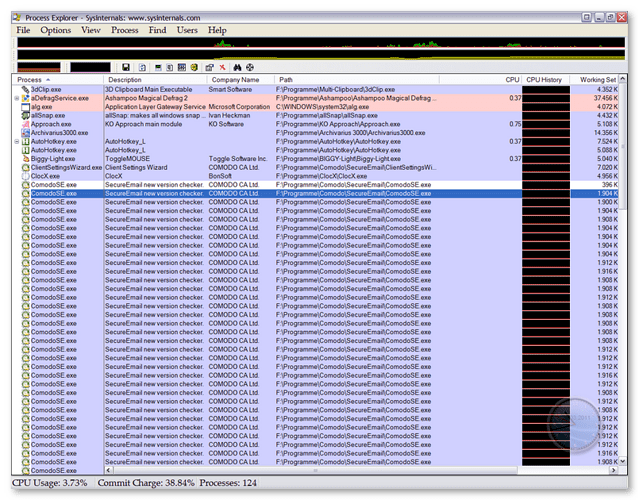Click the red X Kill Process icon
The height and width of the screenshot is (500, 638).
click(x=223, y=68)
